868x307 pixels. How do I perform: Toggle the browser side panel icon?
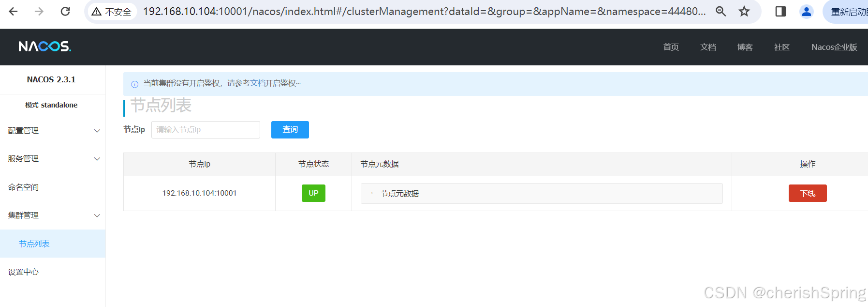pos(780,11)
